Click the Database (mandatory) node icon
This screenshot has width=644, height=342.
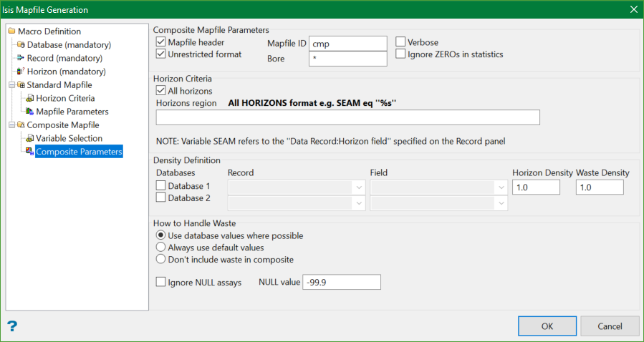21,44
